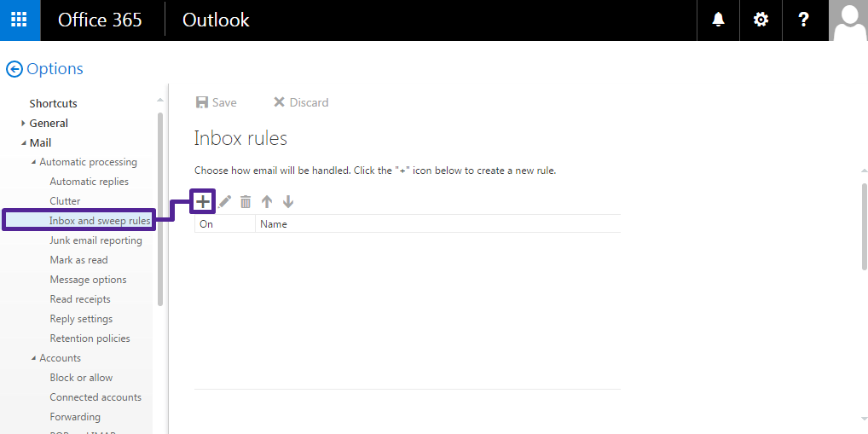Click the main page scroll-down arrow

864,419
